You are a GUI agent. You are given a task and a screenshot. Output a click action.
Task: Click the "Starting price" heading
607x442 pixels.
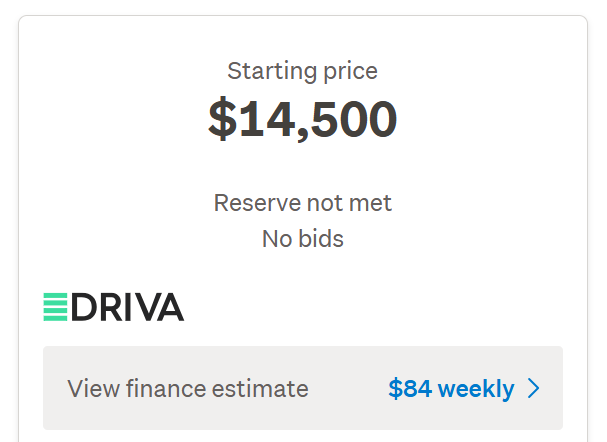click(x=302, y=71)
